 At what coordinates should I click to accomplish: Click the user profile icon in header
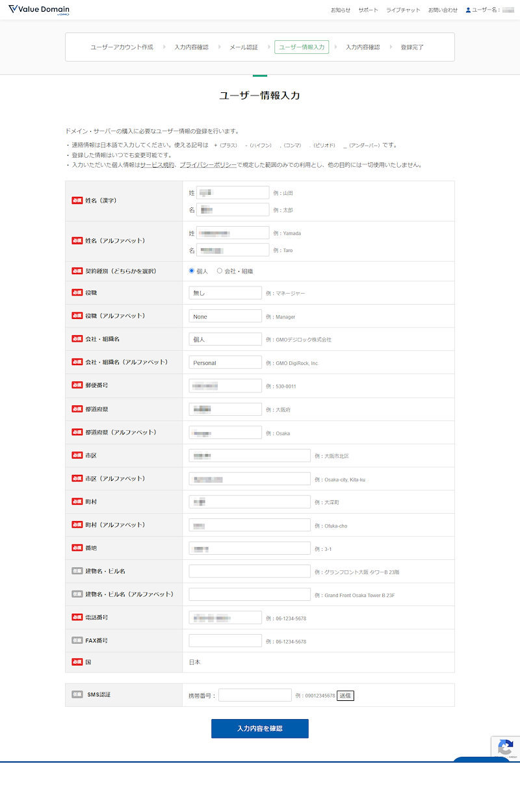[x=468, y=10]
